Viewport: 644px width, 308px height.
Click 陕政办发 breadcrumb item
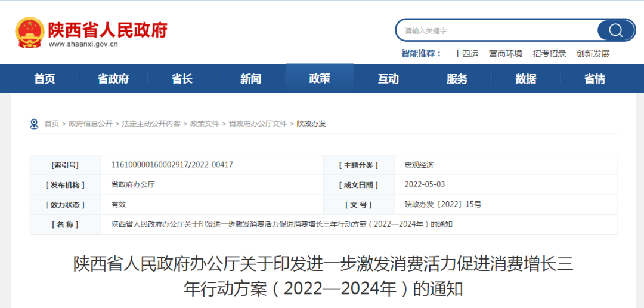coord(311,124)
